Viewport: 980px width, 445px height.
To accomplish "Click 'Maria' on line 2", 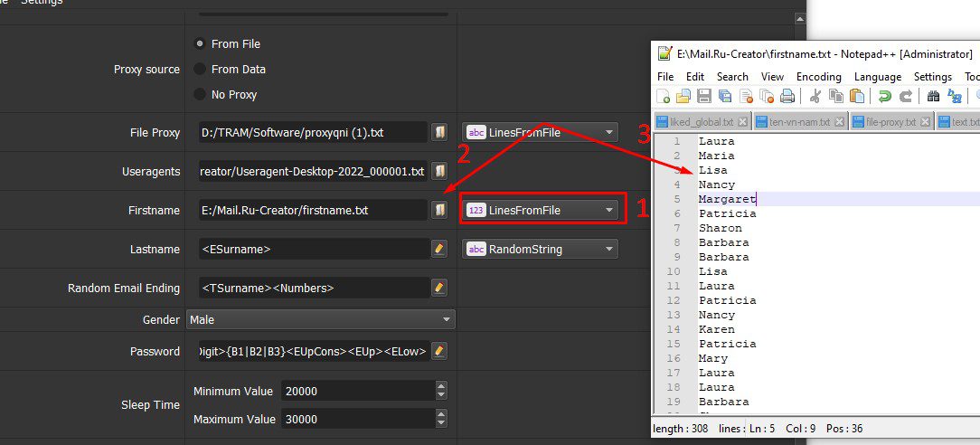I will (717, 156).
